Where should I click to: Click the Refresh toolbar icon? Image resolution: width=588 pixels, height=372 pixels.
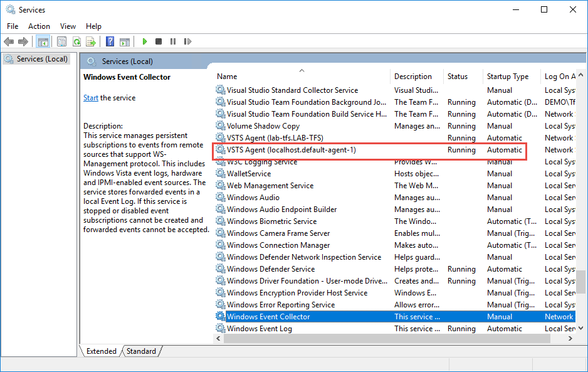[x=76, y=42]
